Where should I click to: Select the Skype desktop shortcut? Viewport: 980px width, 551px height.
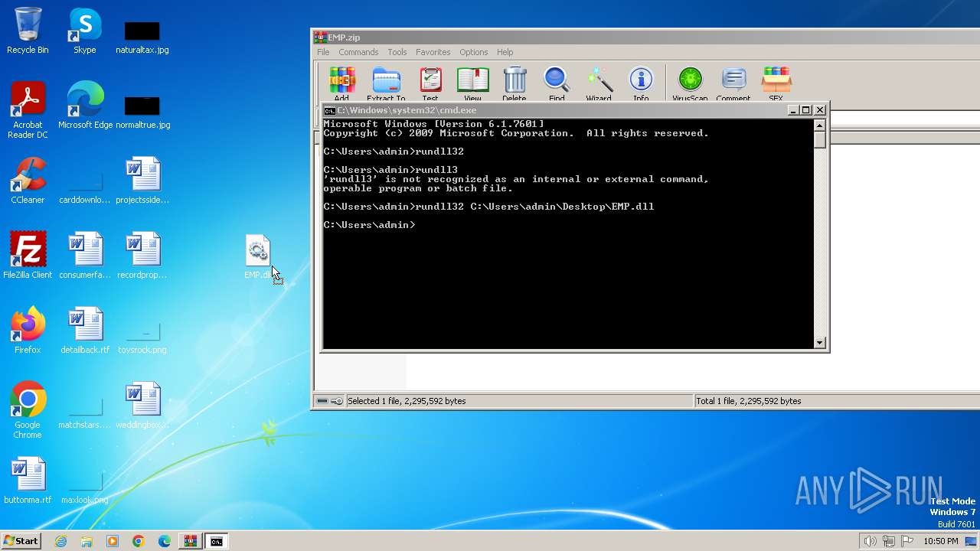coord(85,31)
